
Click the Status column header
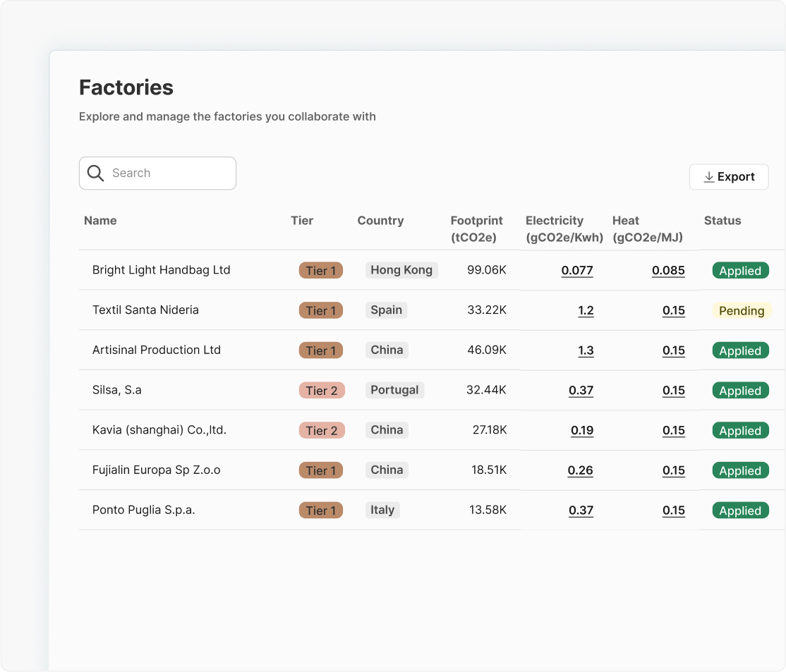722,221
